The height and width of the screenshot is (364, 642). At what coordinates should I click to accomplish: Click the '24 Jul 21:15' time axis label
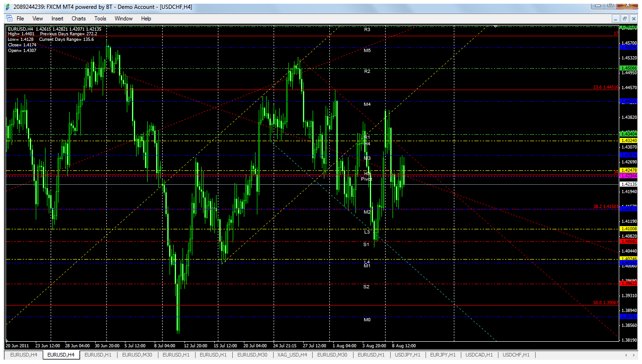pyautogui.click(x=285, y=346)
